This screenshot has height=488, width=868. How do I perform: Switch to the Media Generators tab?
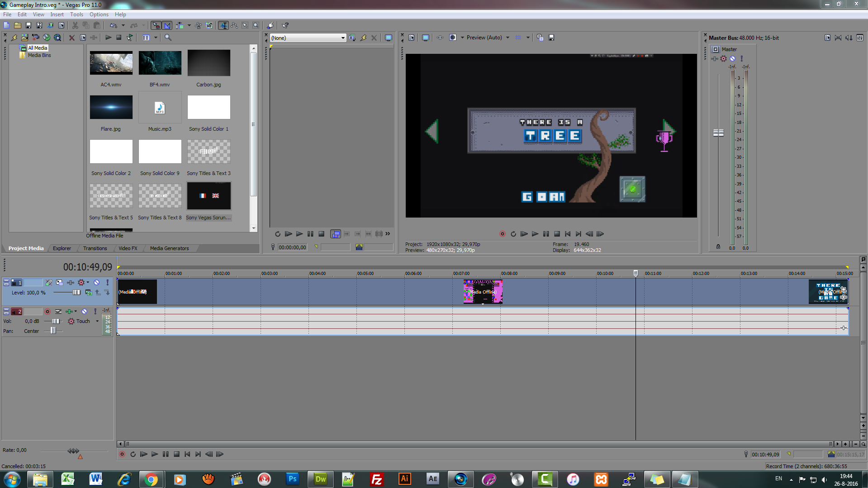(x=169, y=248)
